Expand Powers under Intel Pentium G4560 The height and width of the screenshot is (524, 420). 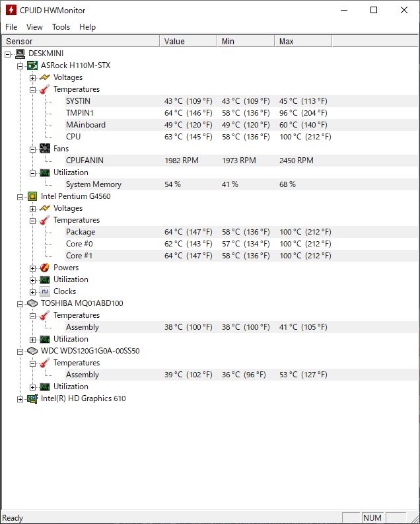point(32,268)
